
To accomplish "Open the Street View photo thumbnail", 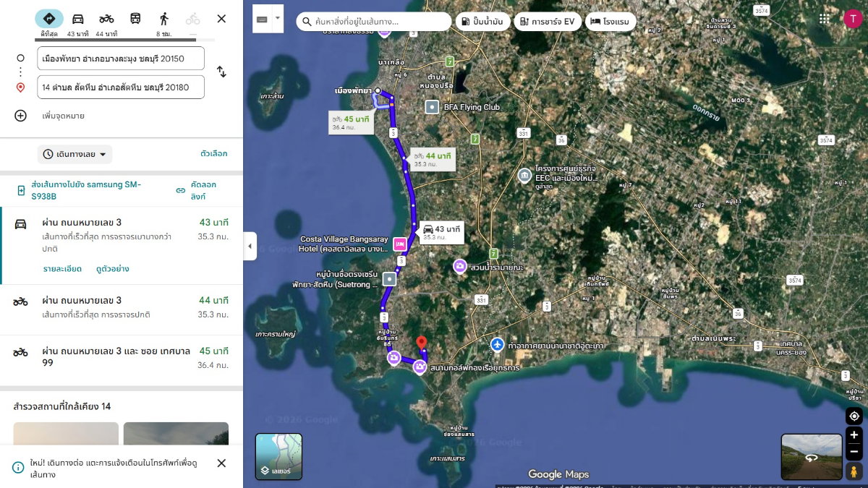I will [x=812, y=457].
